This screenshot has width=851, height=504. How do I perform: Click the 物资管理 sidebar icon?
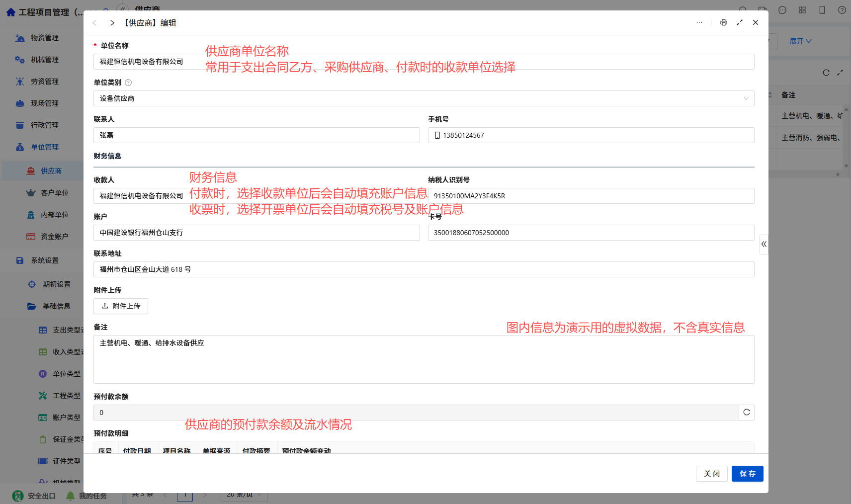tap(20, 38)
